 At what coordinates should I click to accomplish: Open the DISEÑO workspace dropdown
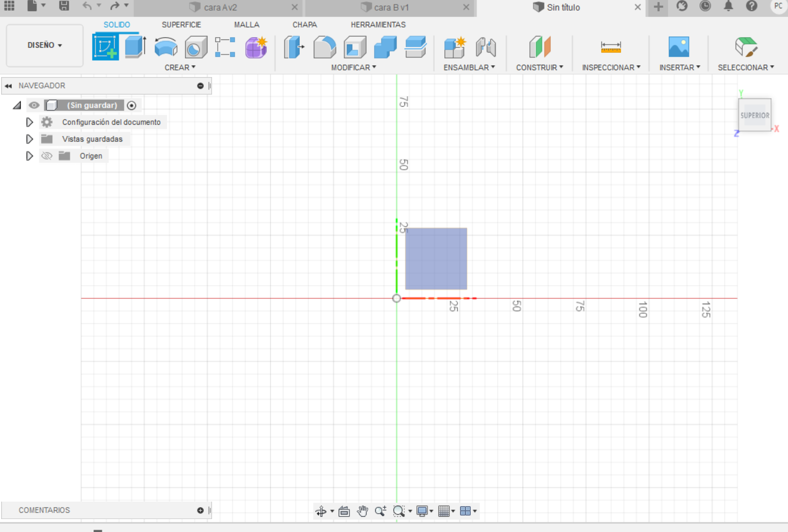click(45, 45)
